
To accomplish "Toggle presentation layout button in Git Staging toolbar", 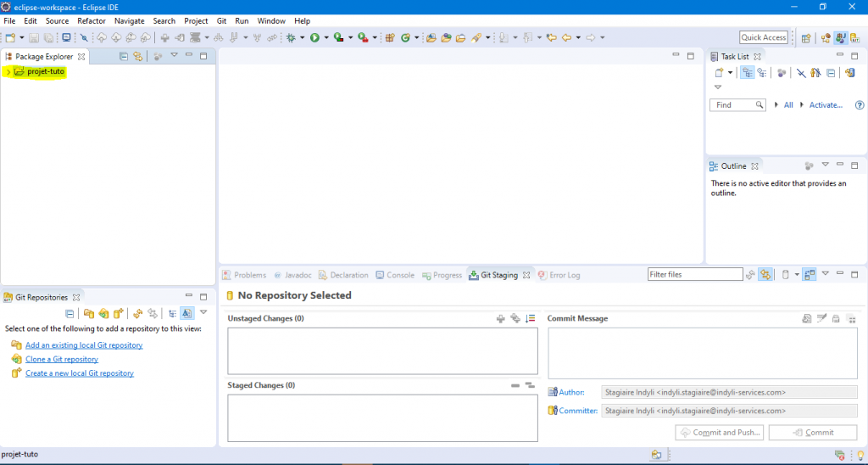I will pos(810,274).
